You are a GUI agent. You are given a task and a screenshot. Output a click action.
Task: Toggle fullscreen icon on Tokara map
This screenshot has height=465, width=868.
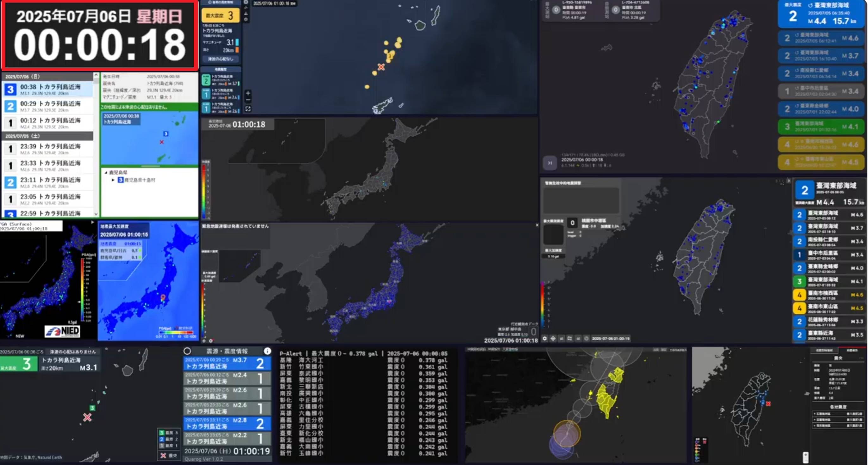point(248,109)
